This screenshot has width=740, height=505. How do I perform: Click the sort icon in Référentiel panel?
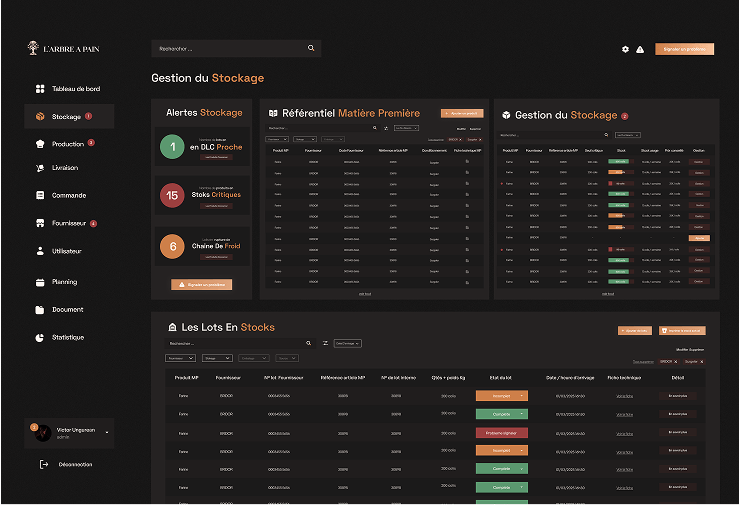(x=386, y=128)
